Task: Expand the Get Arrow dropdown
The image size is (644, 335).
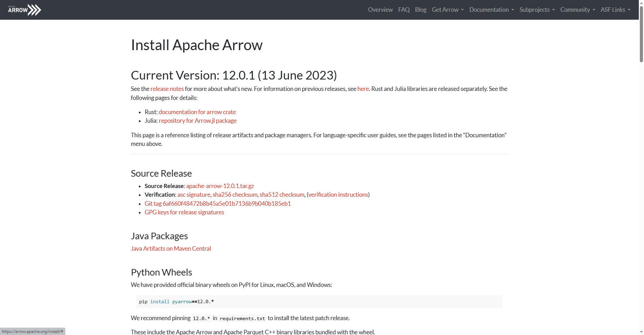Action: [x=448, y=10]
